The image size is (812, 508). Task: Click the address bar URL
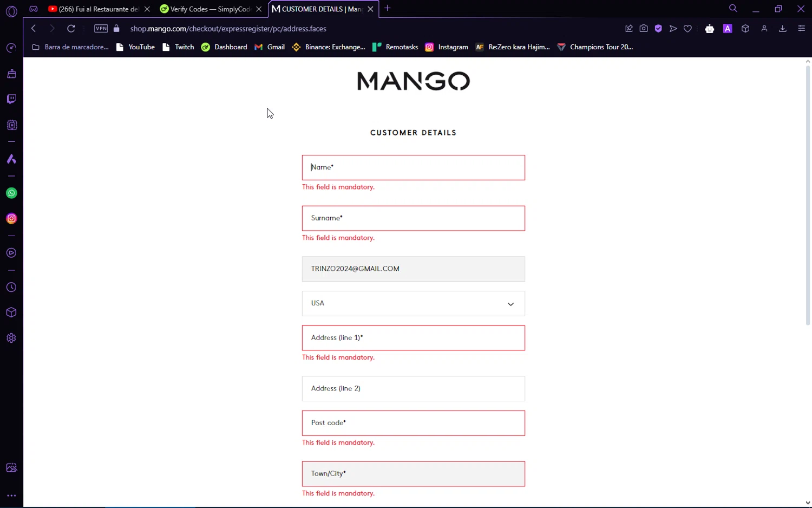coord(228,29)
